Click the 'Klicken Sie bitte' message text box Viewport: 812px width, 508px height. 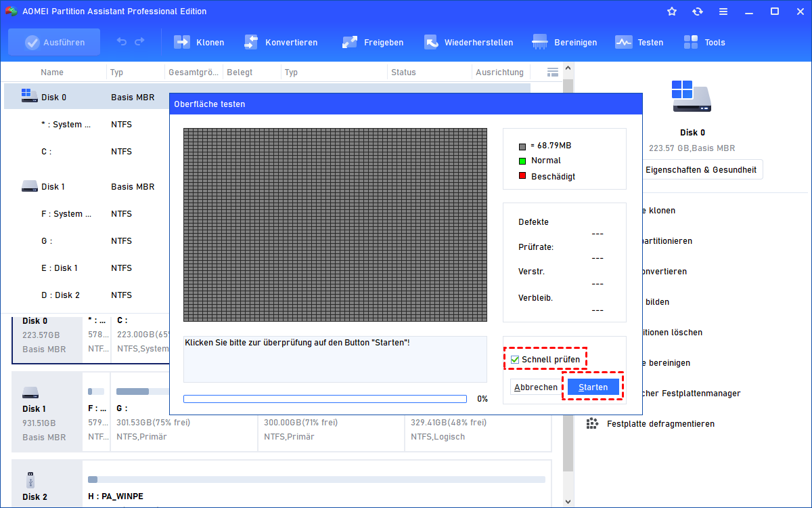pyautogui.click(x=335, y=359)
